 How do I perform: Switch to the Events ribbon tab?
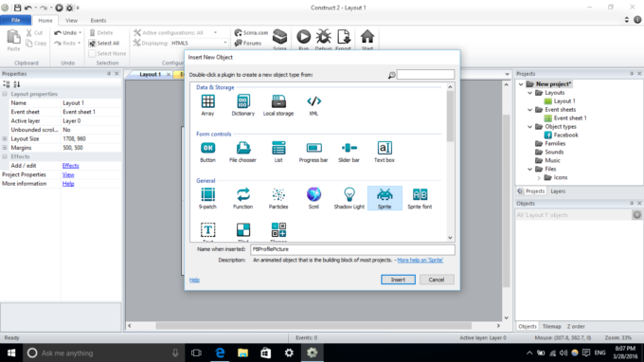pos(98,21)
